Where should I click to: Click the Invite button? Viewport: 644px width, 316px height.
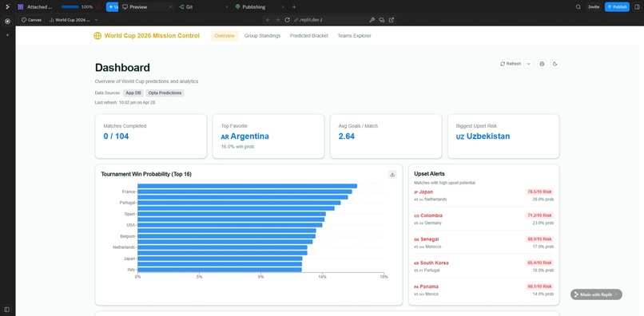(x=594, y=7)
